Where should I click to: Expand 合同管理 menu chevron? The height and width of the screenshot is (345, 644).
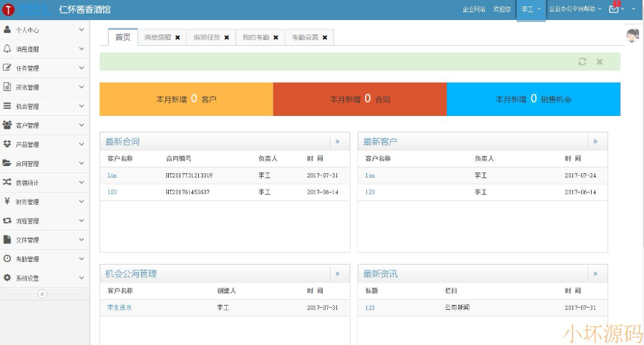coord(82,163)
